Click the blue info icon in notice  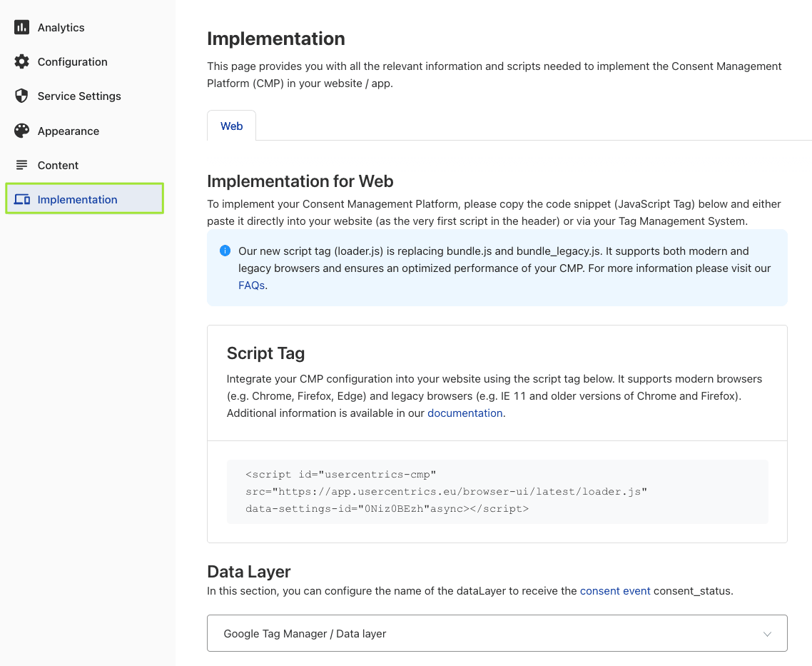(x=225, y=251)
